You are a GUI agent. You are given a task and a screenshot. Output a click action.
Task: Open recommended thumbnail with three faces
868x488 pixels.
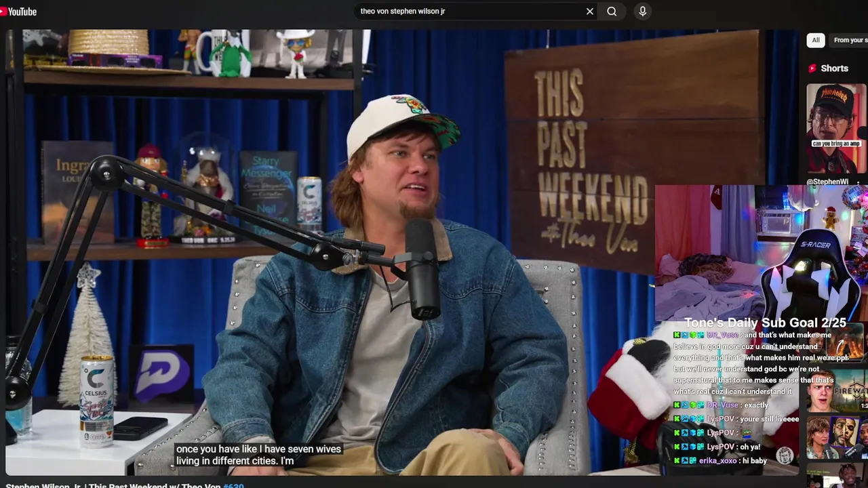837,438
